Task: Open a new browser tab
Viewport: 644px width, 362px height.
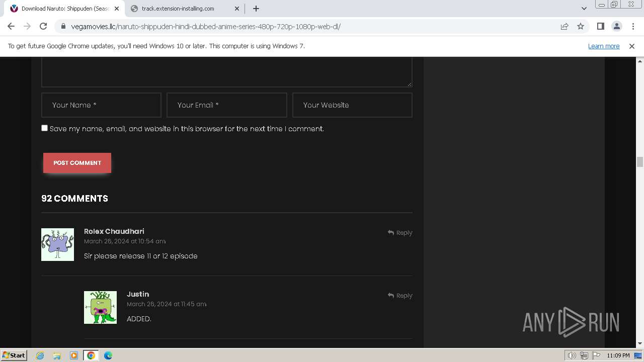Action: 256,9
